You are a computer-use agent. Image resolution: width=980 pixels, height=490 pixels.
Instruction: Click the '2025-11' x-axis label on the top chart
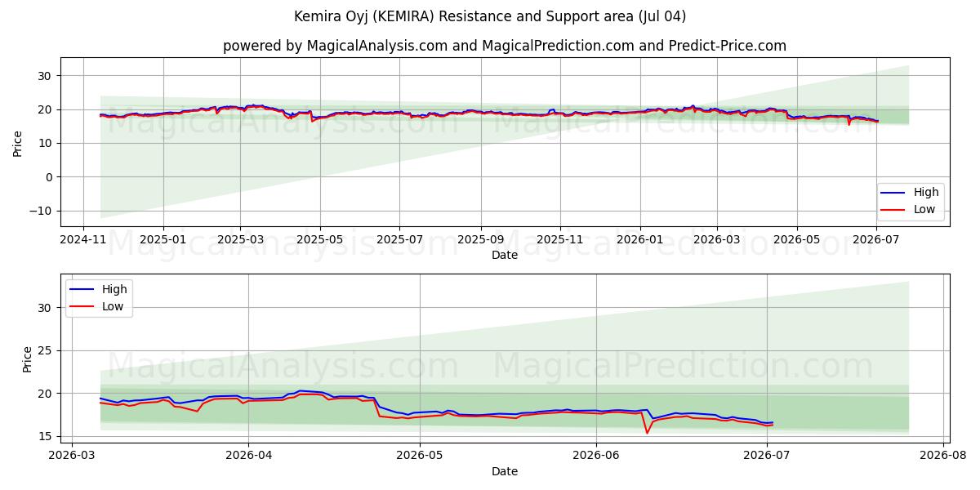pyautogui.click(x=560, y=241)
